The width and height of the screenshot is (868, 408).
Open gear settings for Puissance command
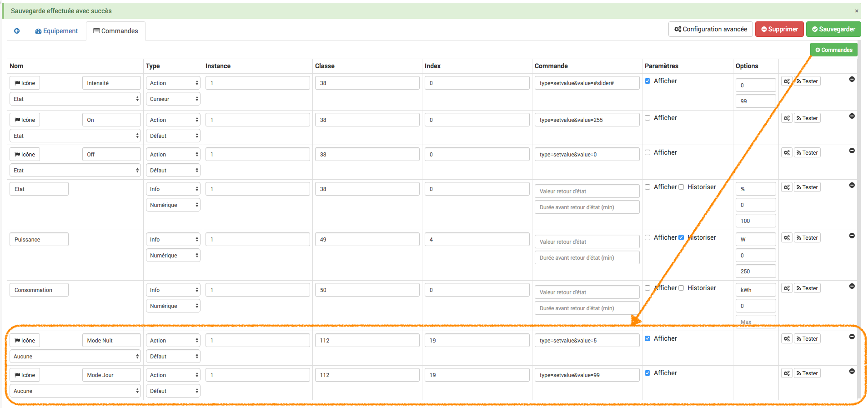787,238
